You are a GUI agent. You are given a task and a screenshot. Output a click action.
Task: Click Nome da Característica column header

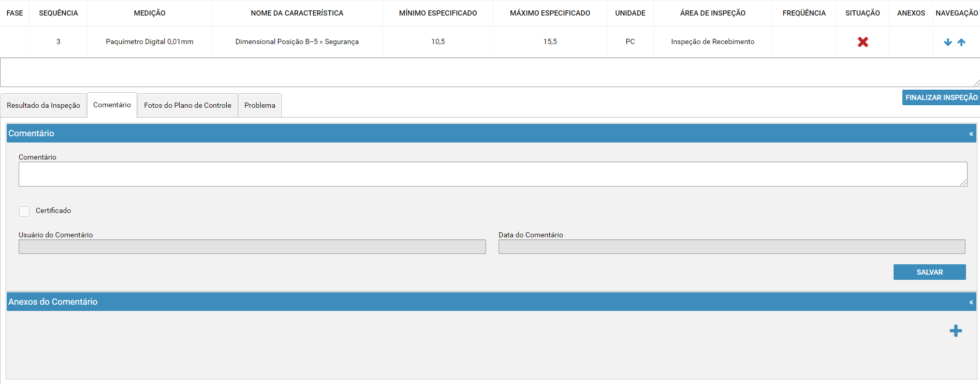click(297, 13)
